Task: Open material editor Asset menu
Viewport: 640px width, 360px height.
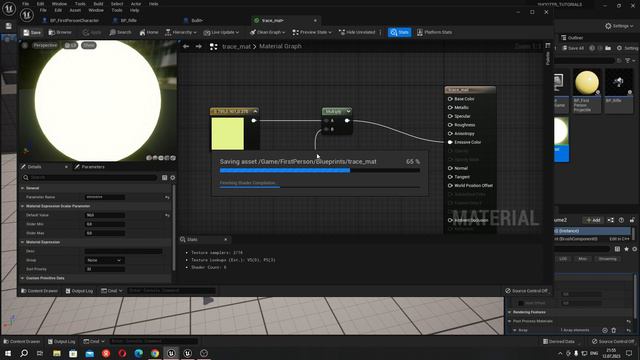Action: (75, 10)
